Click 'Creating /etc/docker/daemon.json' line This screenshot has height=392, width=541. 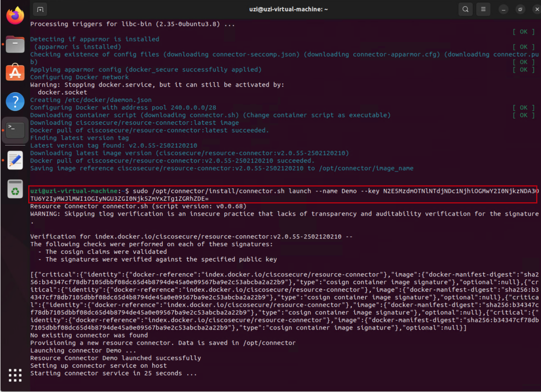click(x=91, y=100)
